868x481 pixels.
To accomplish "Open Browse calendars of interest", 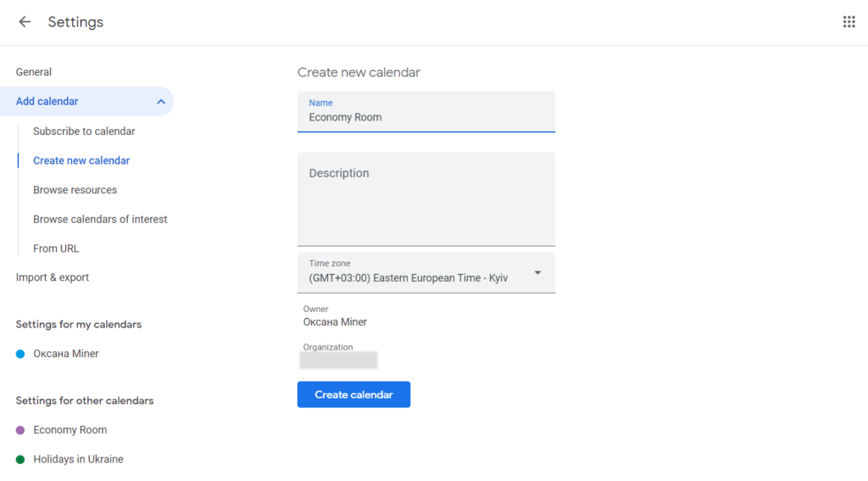I will pyautogui.click(x=100, y=220).
